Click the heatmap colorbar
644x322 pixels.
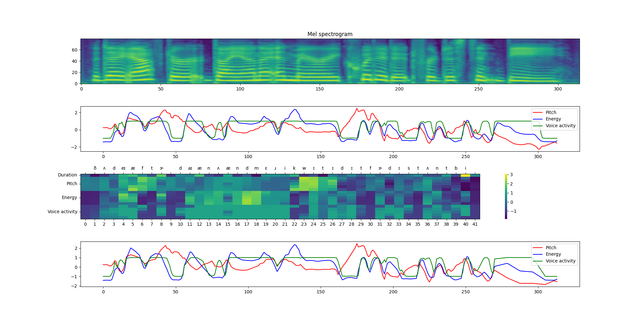(506, 196)
